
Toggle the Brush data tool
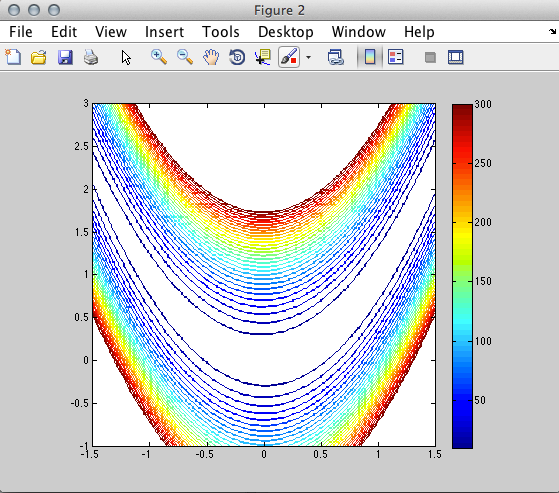coord(289,57)
